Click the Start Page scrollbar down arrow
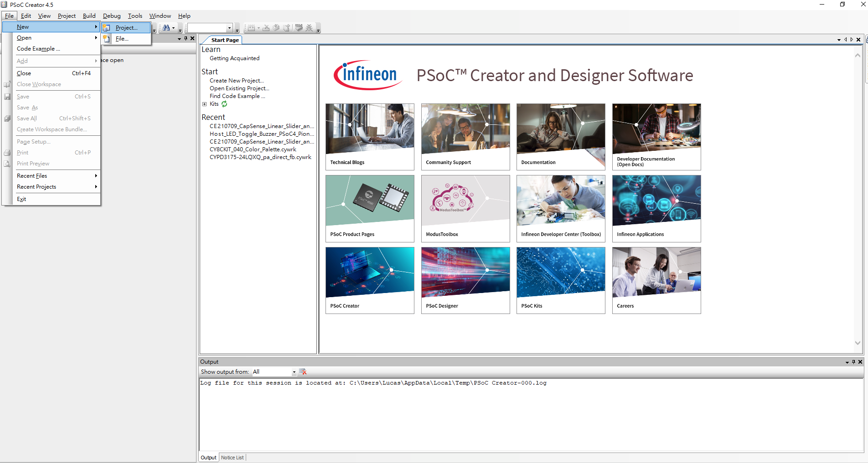The image size is (868, 463). (x=858, y=343)
